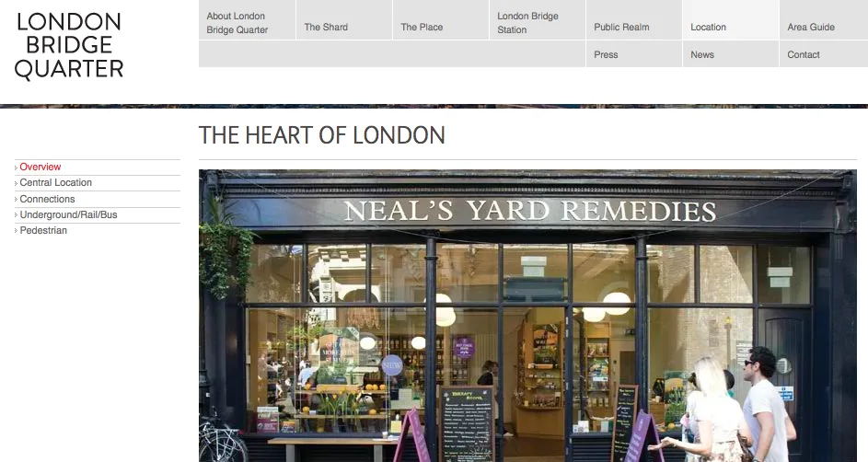The width and height of the screenshot is (868, 462).
Task: Click the arrow bullet beside Pedestrian
Action: click(16, 231)
